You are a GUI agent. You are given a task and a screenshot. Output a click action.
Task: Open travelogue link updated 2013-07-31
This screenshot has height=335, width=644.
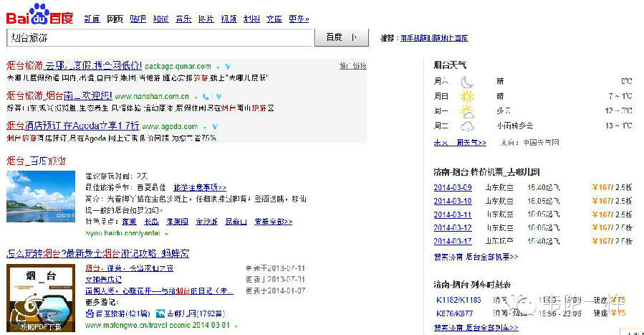[x=103, y=280]
